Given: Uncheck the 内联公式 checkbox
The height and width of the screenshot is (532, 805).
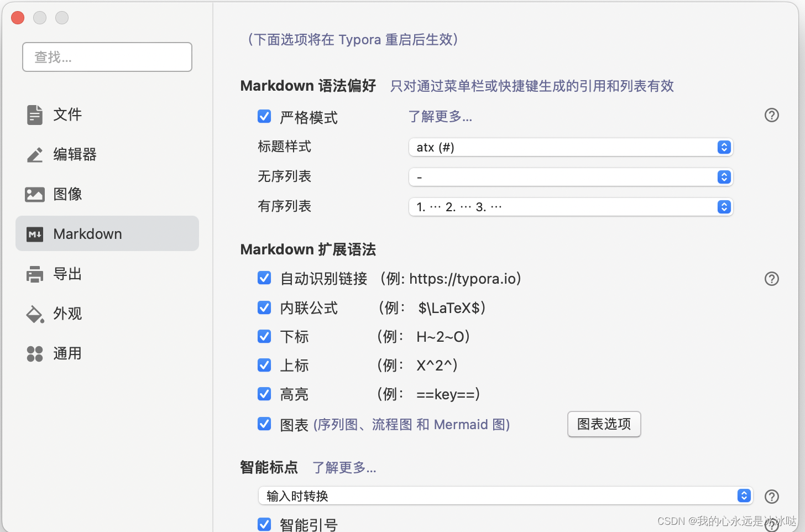Looking at the screenshot, I should click(x=264, y=307).
